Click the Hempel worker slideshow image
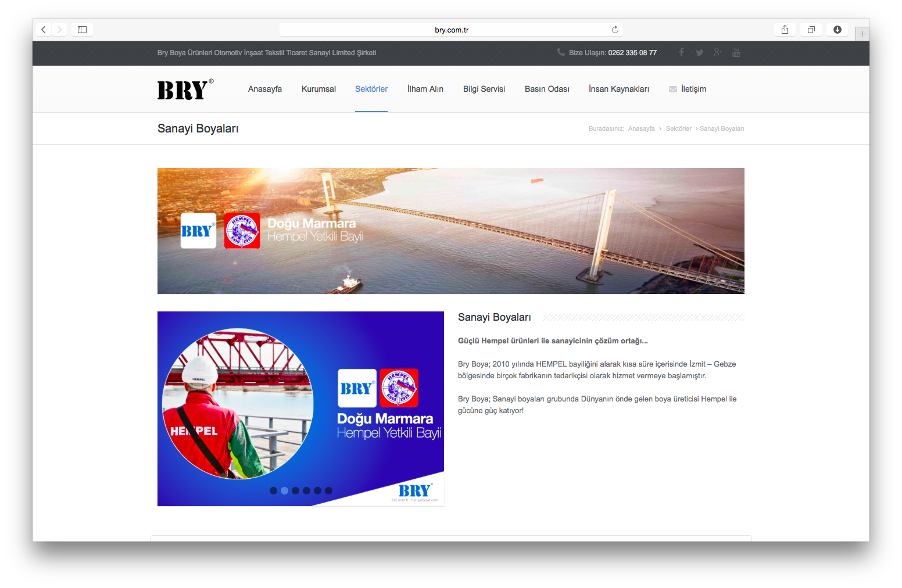 300,408
